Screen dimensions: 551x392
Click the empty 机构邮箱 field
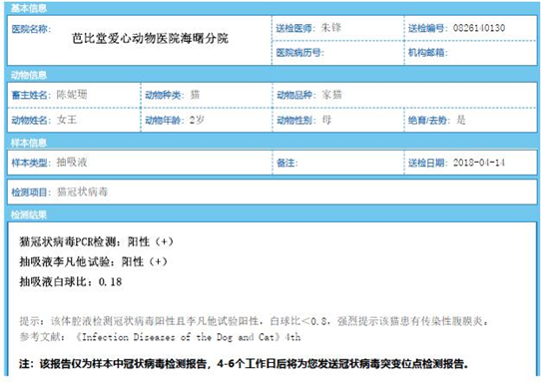tap(492, 53)
